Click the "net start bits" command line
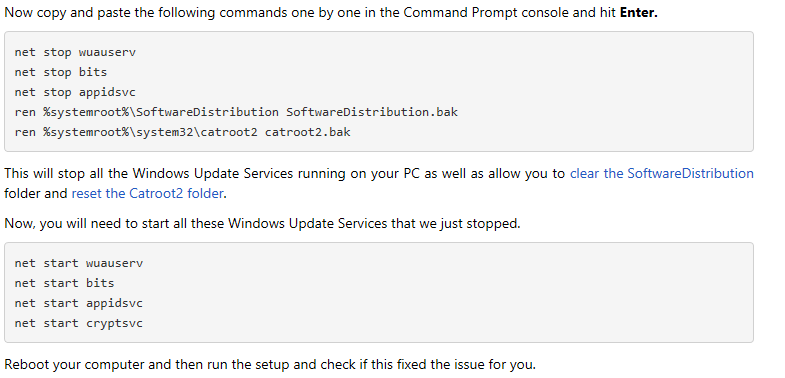The height and width of the screenshot is (378, 785). pyautogui.click(x=64, y=283)
